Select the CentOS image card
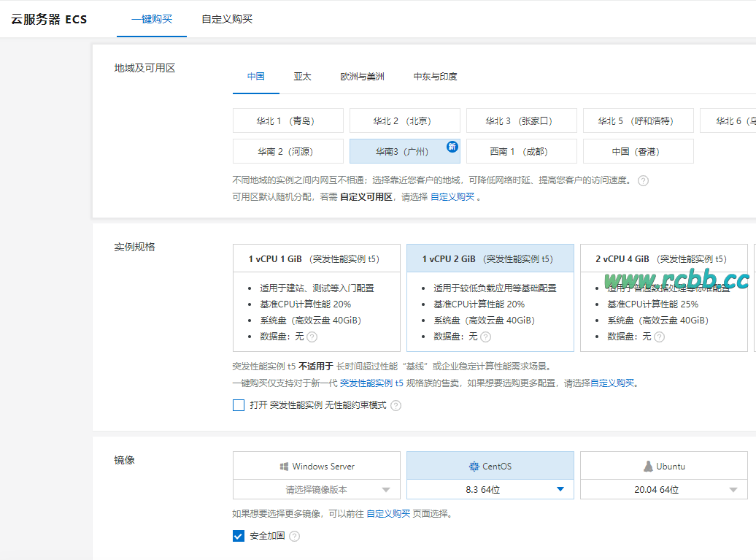This screenshot has height=560, width=756. tap(490, 466)
